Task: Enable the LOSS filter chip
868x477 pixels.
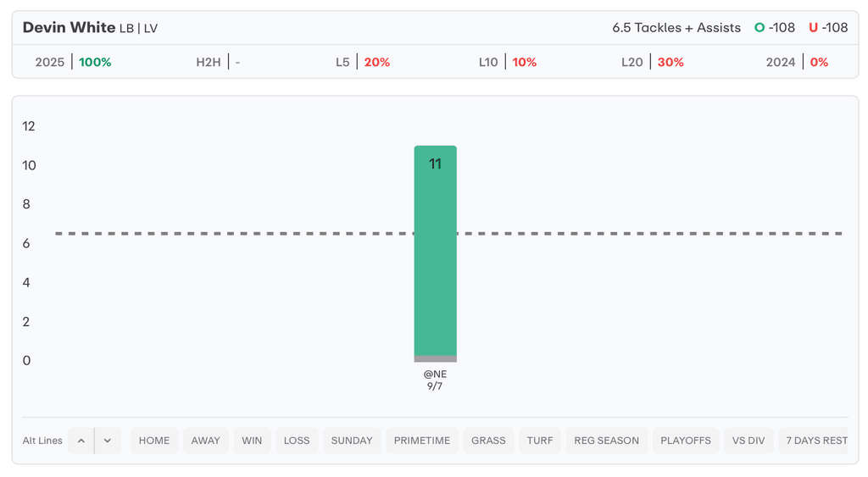Action: click(x=297, y=441)
